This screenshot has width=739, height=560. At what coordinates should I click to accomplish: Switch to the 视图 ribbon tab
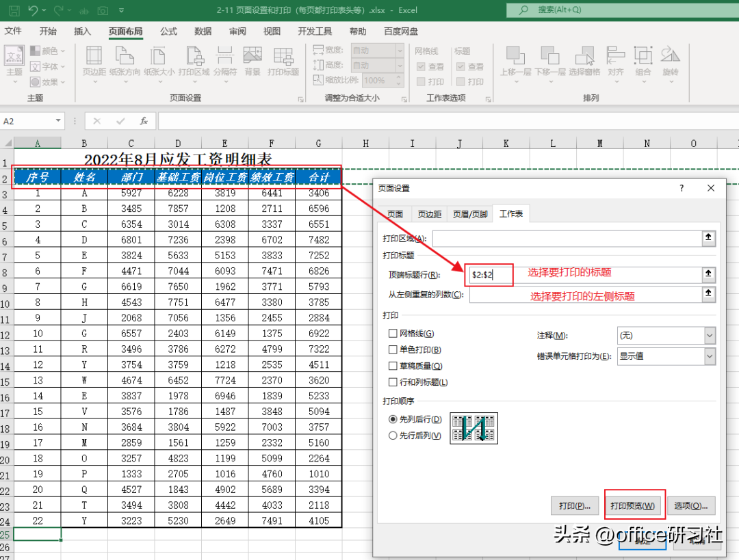pos(272,31)
